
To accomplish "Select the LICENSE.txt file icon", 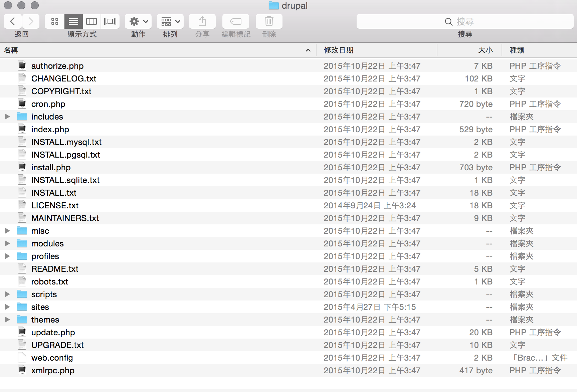I will pyautogui.click(x=22, y=205).
